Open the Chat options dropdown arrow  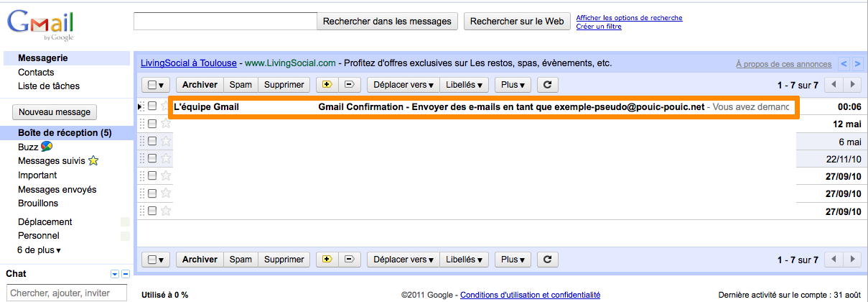point(114,274)
